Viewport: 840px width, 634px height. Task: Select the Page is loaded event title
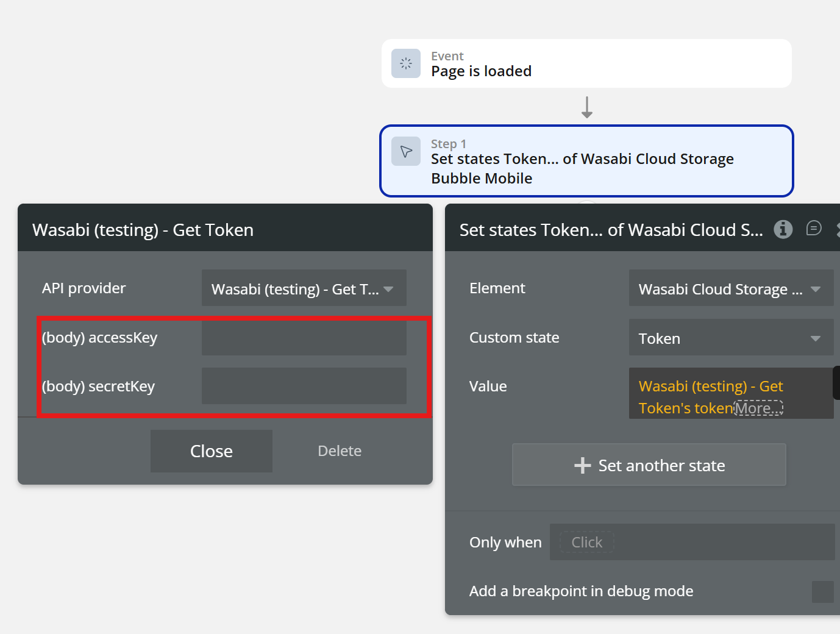[481, 71]
